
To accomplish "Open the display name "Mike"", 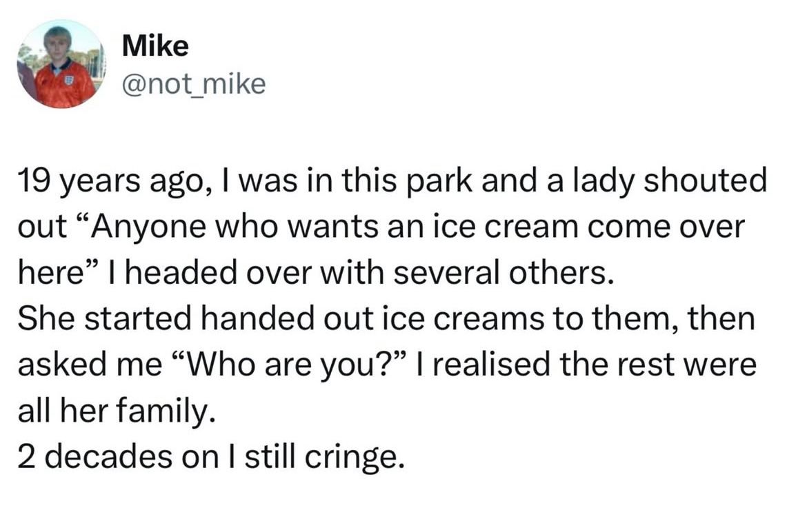I will [155, 46].
